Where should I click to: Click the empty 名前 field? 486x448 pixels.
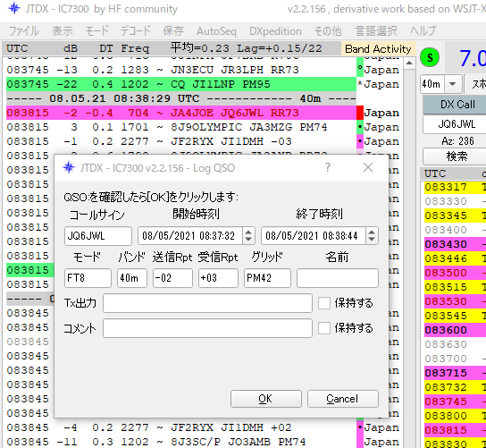click(x=338, y=278)
